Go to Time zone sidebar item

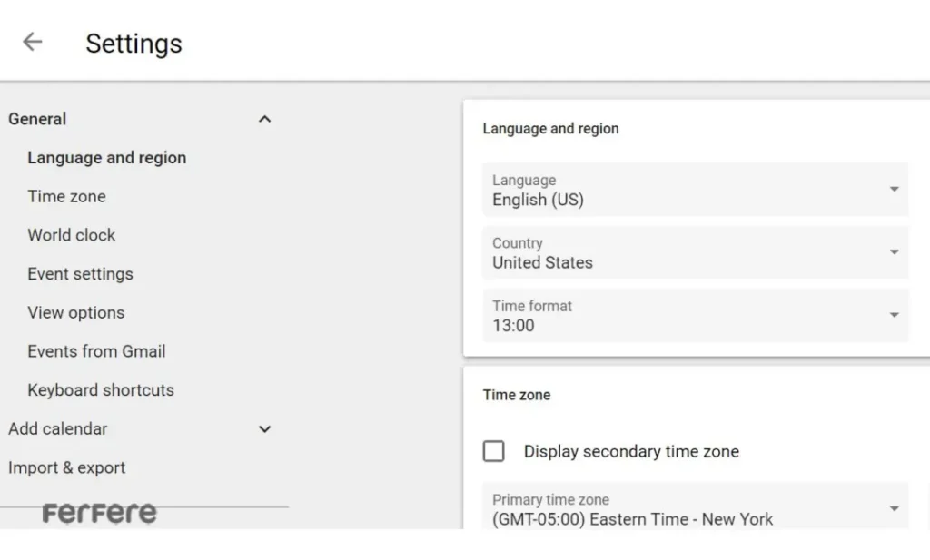(x=66, y=197)
